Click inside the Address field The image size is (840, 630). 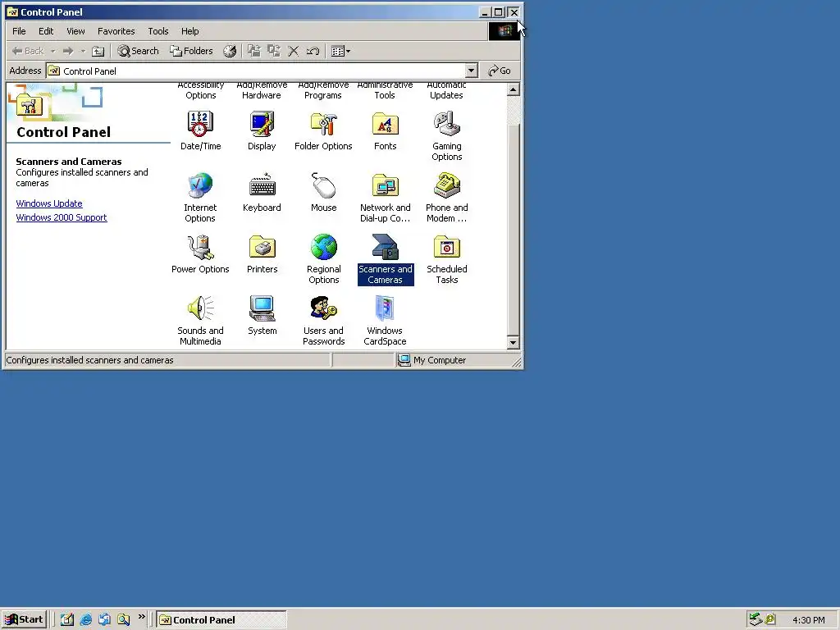tap(256, 71)
